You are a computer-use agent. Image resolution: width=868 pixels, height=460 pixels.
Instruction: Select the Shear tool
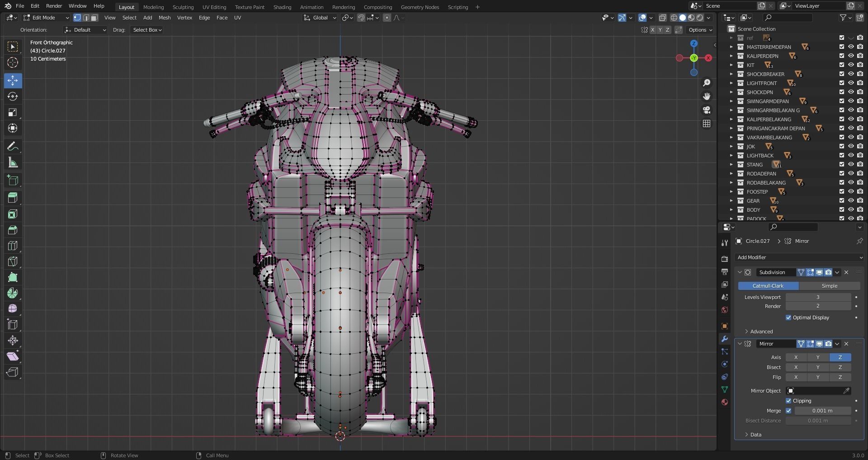[13, 356]
